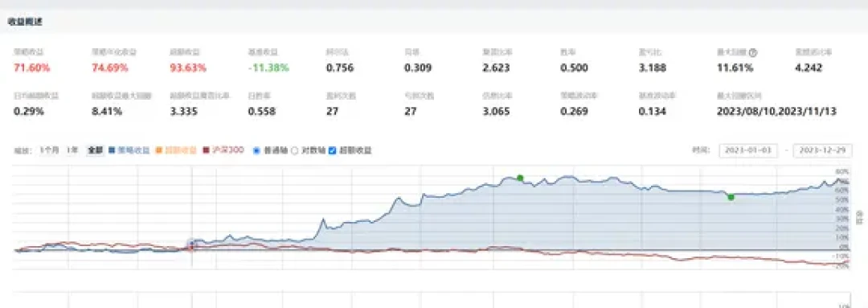Click the 策略收益 value 71.60%
Image resolution: width=868 pixels, height=308 pixels.
(x=31, y=68)
